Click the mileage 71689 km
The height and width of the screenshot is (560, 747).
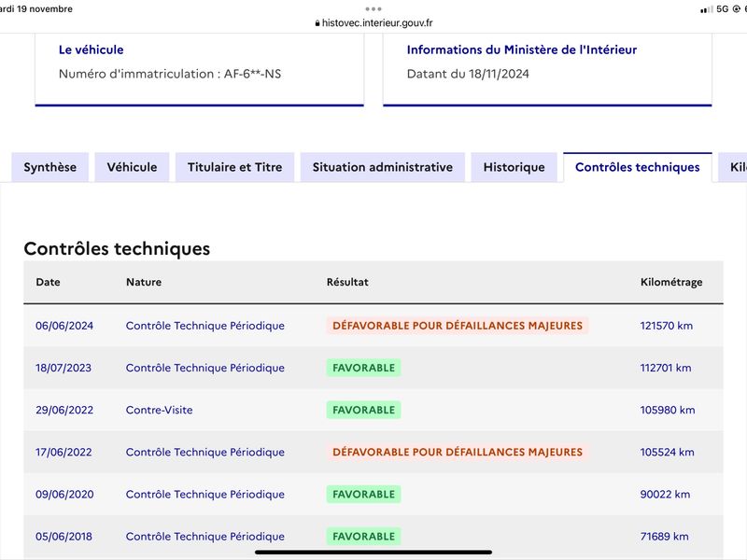664,536
